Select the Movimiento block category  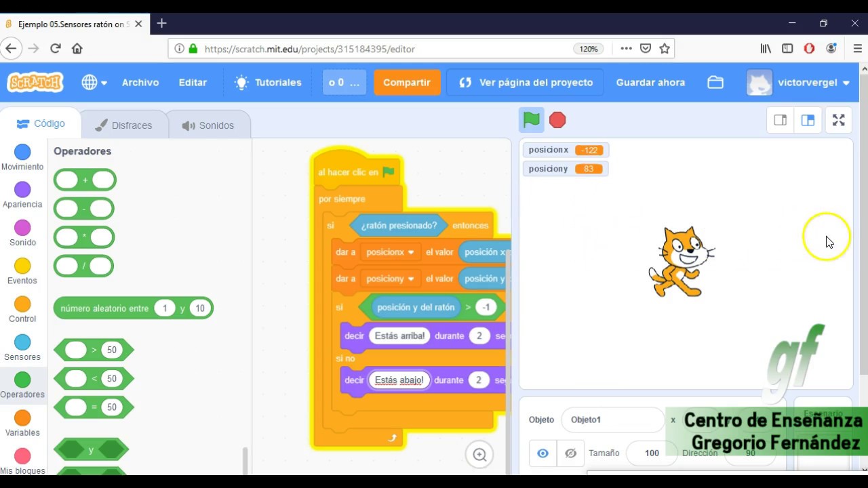pyautogui.click(x=22, y=157)
